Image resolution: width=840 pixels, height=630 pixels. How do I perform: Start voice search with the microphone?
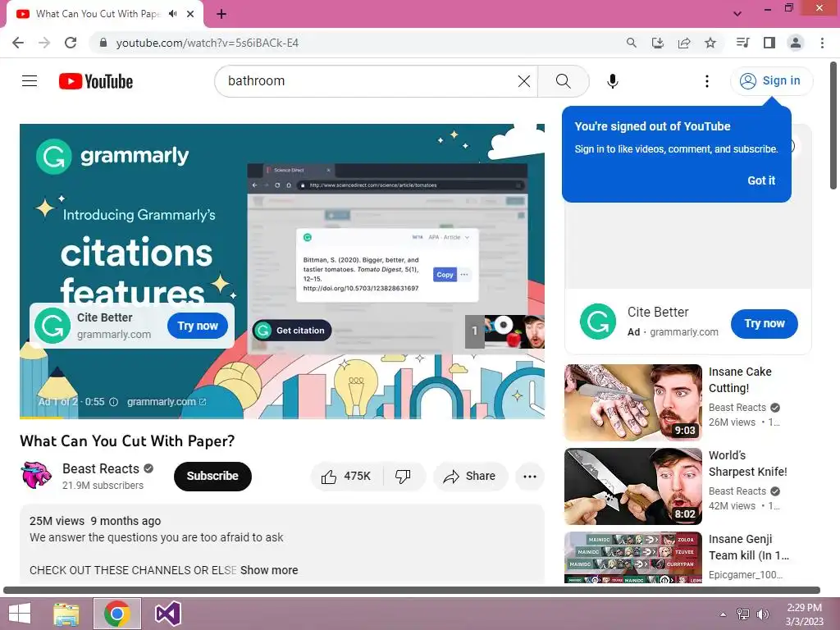[612, 81]
